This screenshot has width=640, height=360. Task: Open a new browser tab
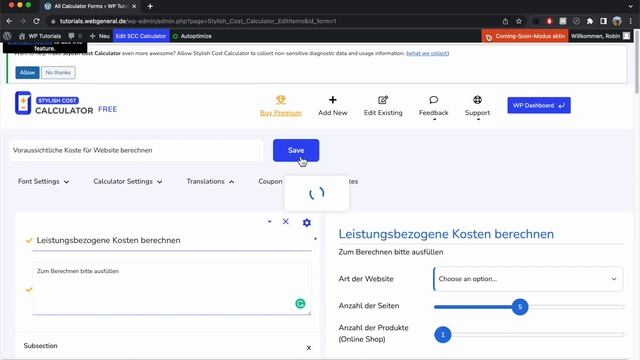click(x=150, y=6)
